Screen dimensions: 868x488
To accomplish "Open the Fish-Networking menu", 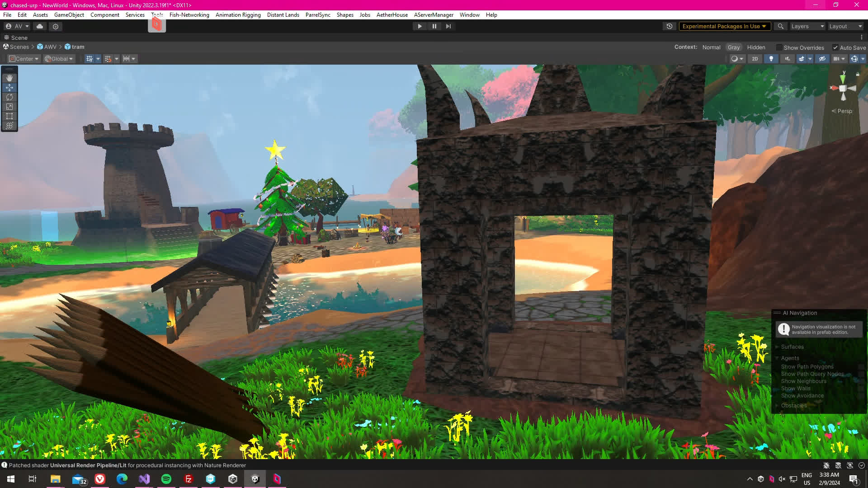I will point(189,15).
